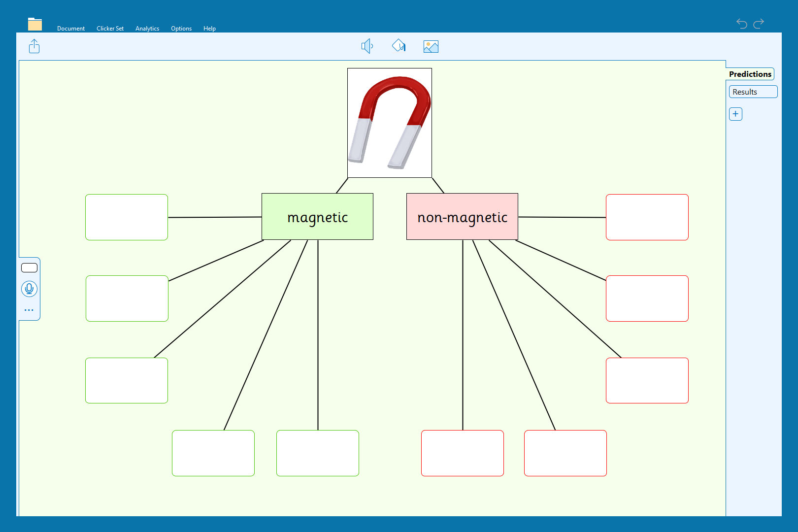Open the Help menu

pyautogui.click(x=209, y=29)
